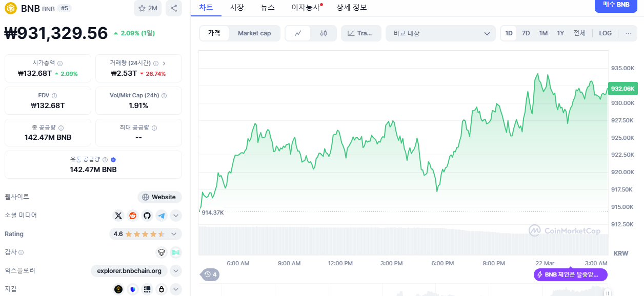Show info tooltip for 시가총액
Image resolution: width=644 pixels, height=296 pixels.
point(60,64)
